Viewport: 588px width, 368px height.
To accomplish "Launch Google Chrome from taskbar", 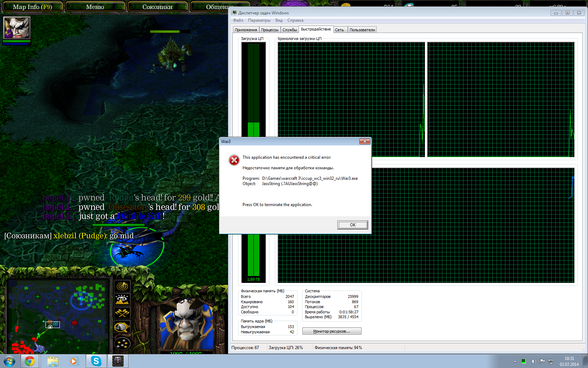I will pyautogui.click(x=30, y=361).
